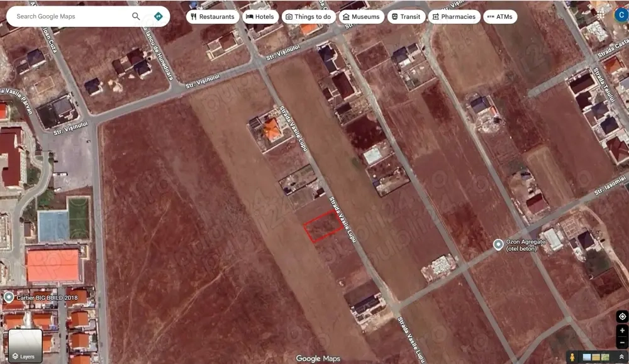
Task: Click inside the Search Google Maps field
Action: click(x=69, y=16)
